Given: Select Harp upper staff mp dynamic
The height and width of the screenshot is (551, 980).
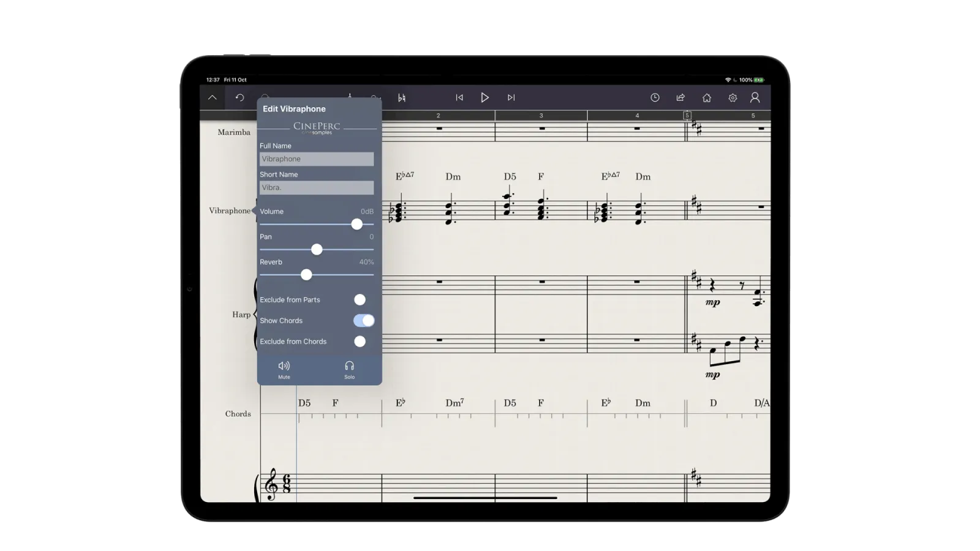Looking at the screenshot, I should click(712, 302).
